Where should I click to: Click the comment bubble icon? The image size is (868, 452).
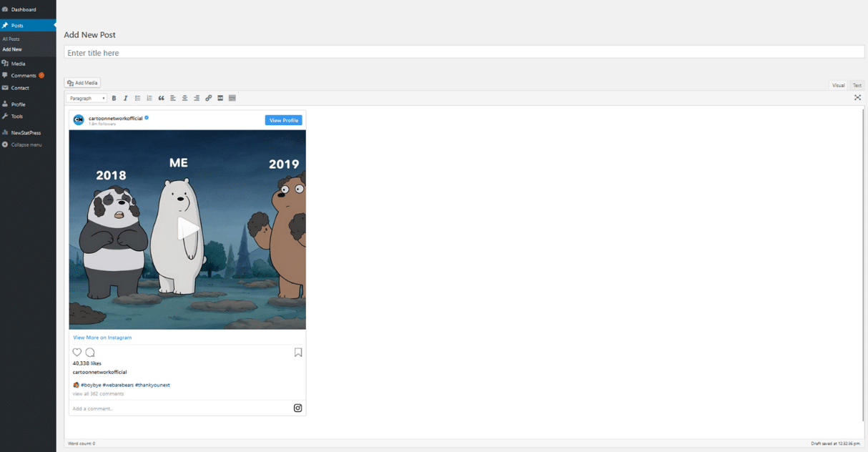pos(90,352)
